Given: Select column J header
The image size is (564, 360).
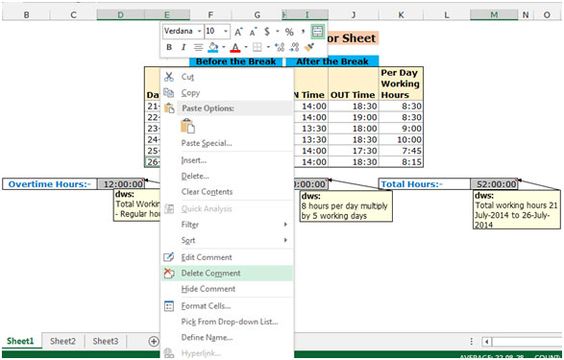Looking at the screenshot, I should pyautogui.click(x=354, y=15).
